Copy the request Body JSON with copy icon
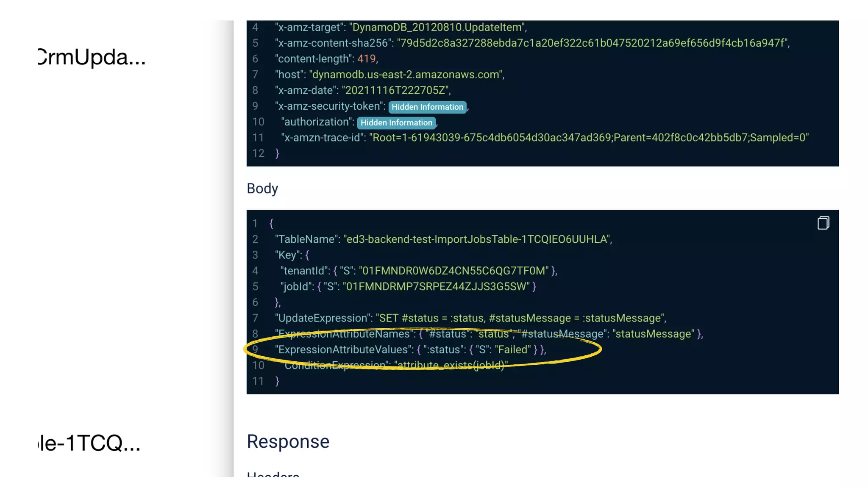The image size is (868, 488). pyautogui.click(x=823, y=223)
